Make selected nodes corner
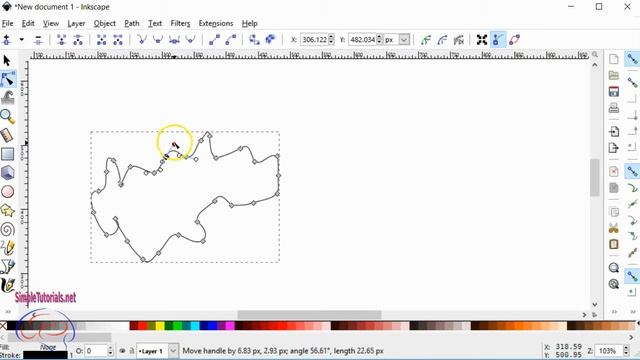Viewport: 640px width, 360px height. tap(142, 40)
